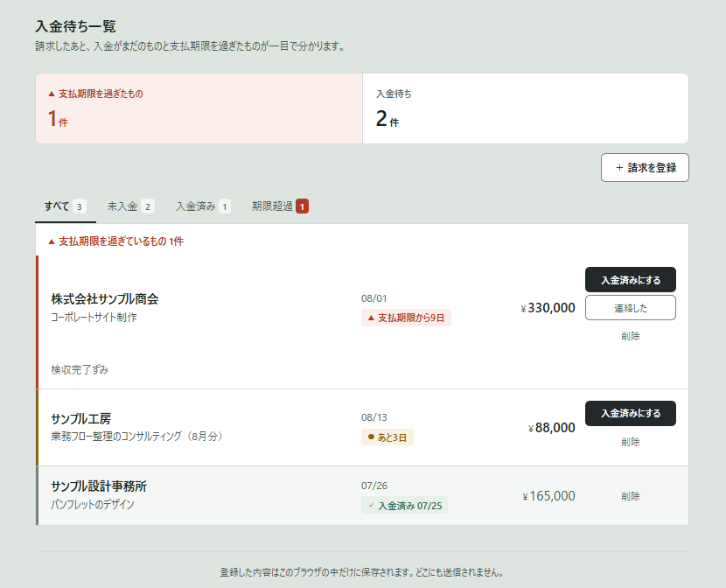726x588 pixels.
Task: Click the footer note about browser-only storage
Action: [361, 573]
